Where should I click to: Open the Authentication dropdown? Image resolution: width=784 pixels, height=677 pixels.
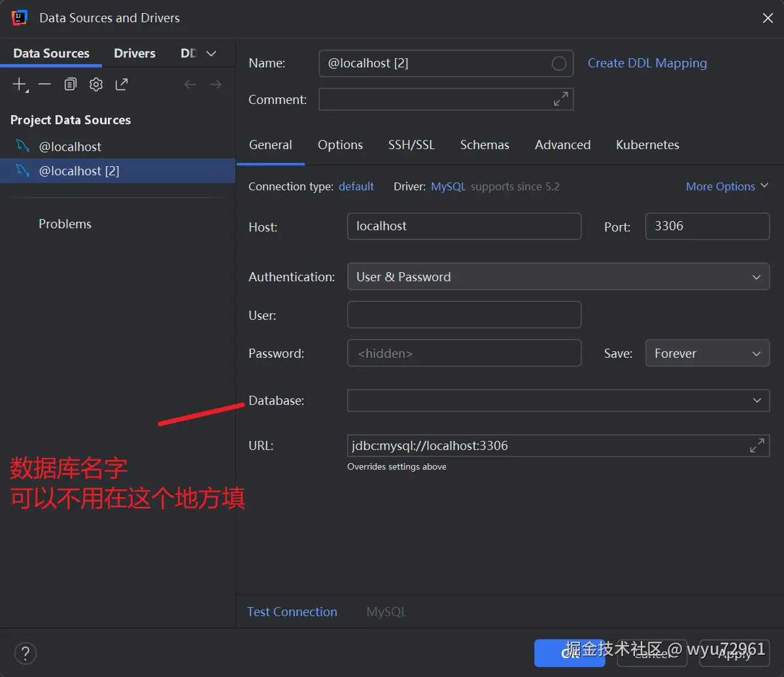point(558,277)
